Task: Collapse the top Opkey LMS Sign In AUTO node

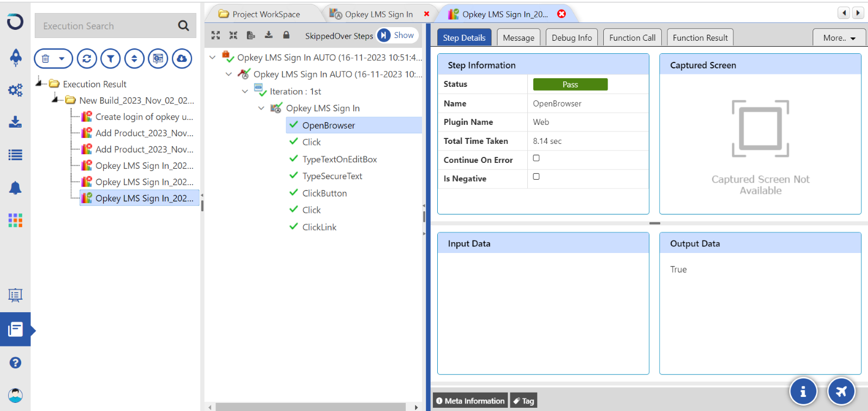Action: 213,57
